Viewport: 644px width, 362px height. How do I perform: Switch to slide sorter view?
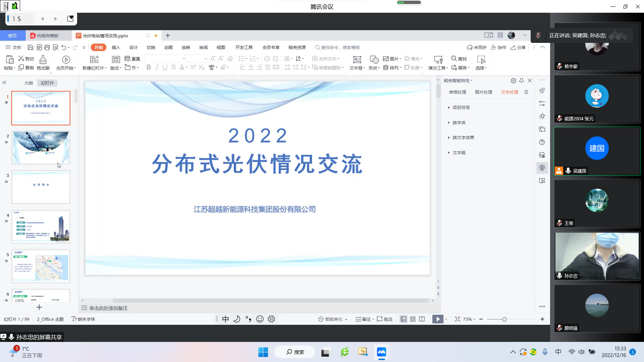[413, 319]
